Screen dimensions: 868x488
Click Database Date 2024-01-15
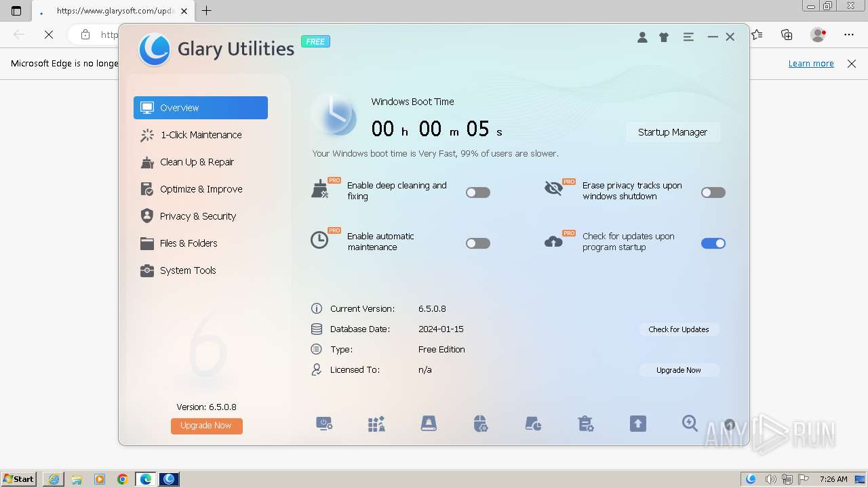(x=441, y=329)
